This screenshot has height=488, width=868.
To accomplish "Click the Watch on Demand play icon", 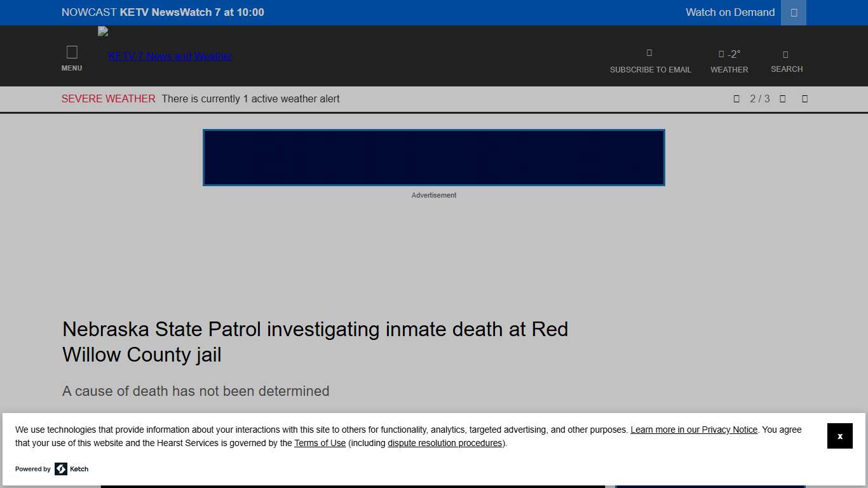I will [792, 12].
